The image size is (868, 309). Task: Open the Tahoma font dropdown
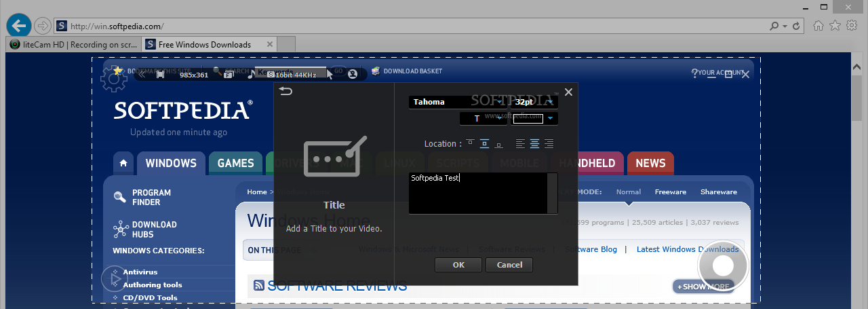point(458,102)
